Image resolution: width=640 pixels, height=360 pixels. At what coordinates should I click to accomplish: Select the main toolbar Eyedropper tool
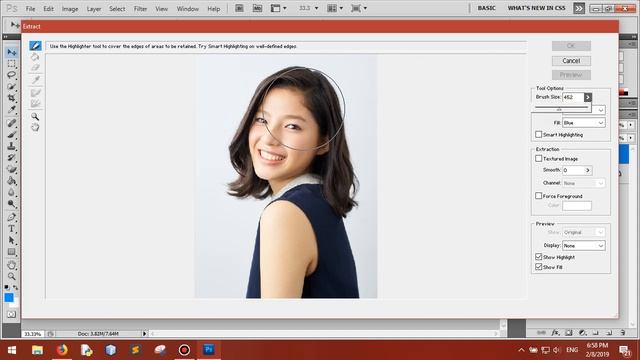point(11,109)
